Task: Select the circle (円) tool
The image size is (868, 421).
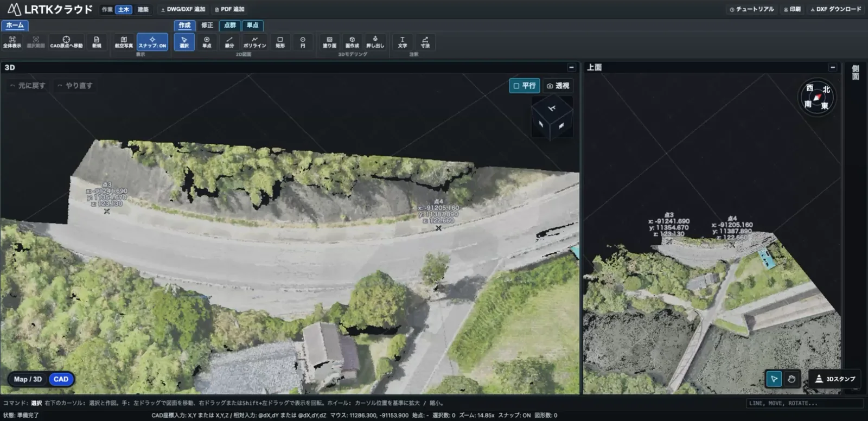Action: (303, 42)
